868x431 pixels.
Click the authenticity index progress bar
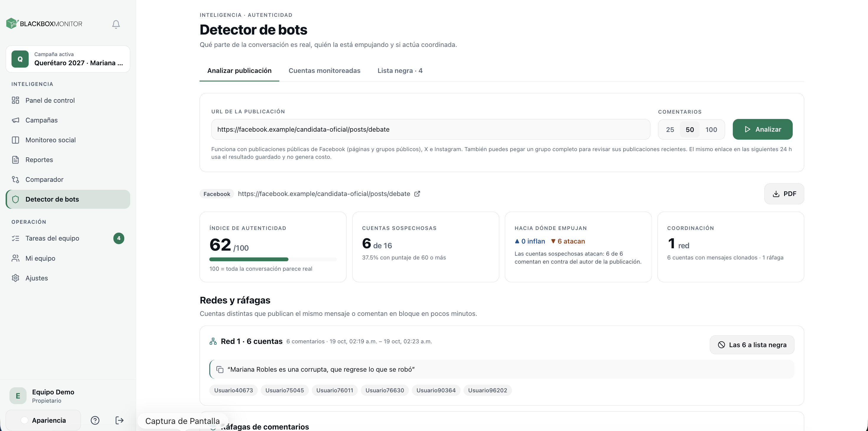(273, 259)
